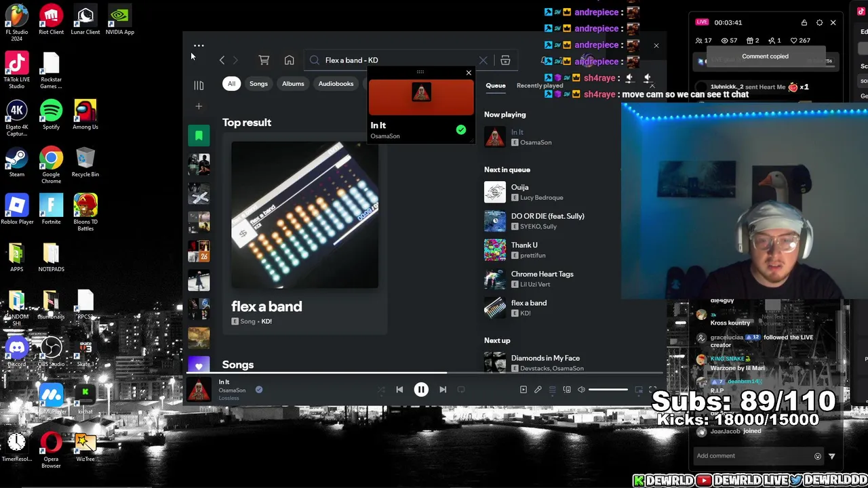Open OsamaSon link in Now playing
This screenshot has height=488, width=868.
tap(536, 143)
